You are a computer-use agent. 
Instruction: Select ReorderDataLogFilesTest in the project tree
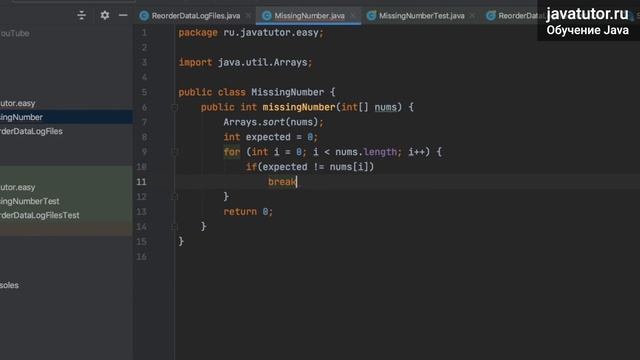[x=66, y=215]
